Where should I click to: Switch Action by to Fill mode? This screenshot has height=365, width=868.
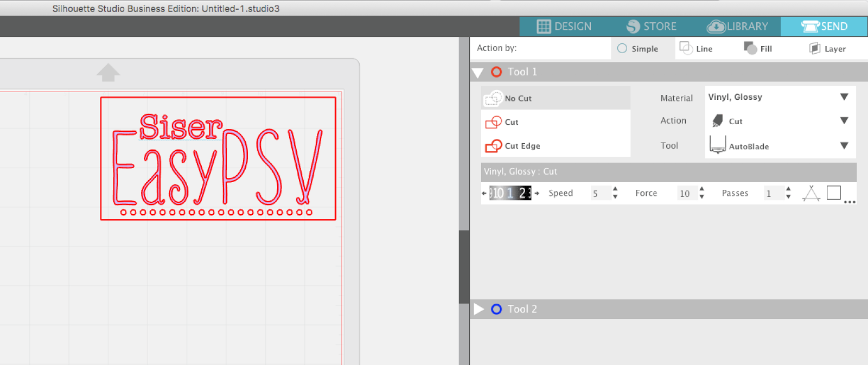pyautogui.click(x=758, y=48)
